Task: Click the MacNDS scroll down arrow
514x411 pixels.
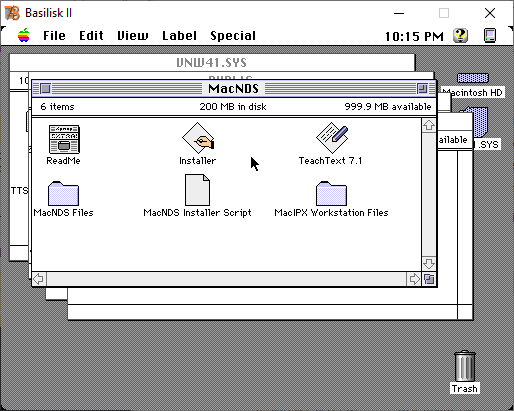Action: [x=429, y=263]
